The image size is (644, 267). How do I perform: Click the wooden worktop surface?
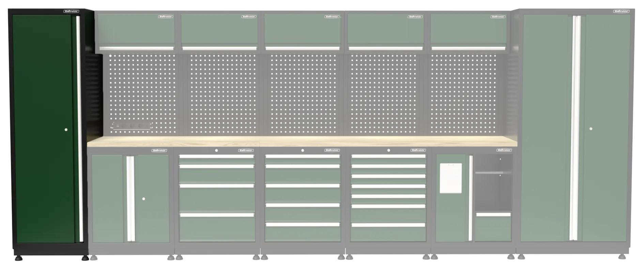tap(302, 141)
